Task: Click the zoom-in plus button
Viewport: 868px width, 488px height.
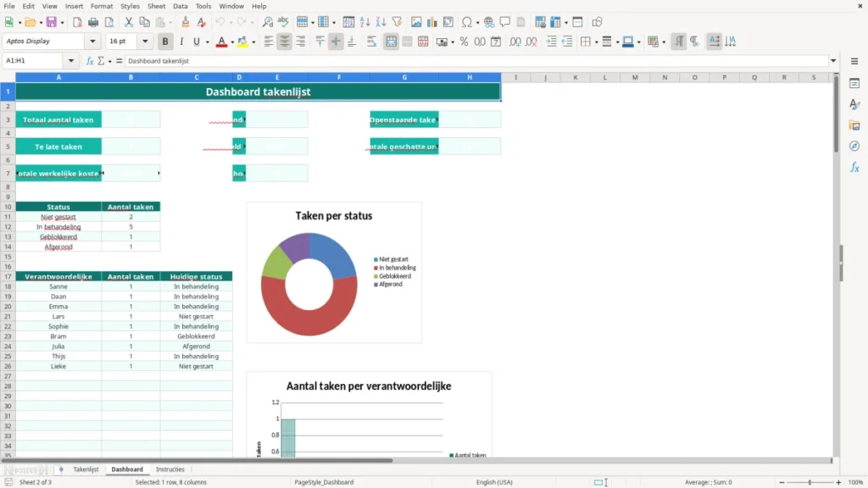Action: (838, 482)
